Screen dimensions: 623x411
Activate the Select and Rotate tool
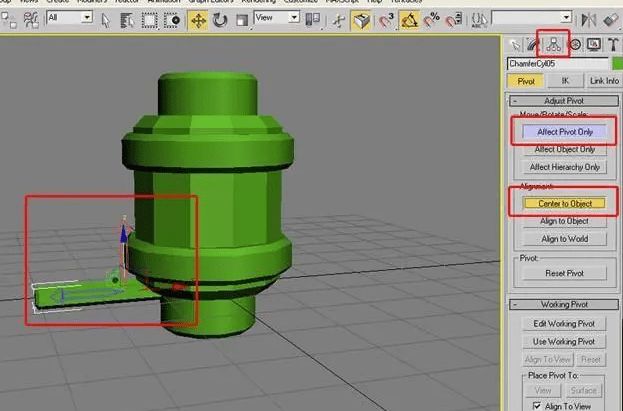point(219,20)
